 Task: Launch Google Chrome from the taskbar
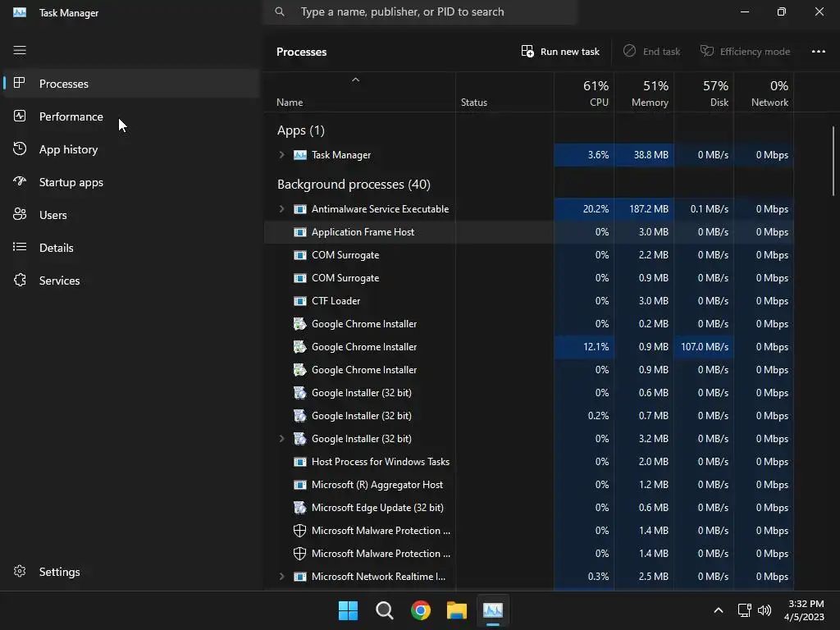click(x=421, y=610)
